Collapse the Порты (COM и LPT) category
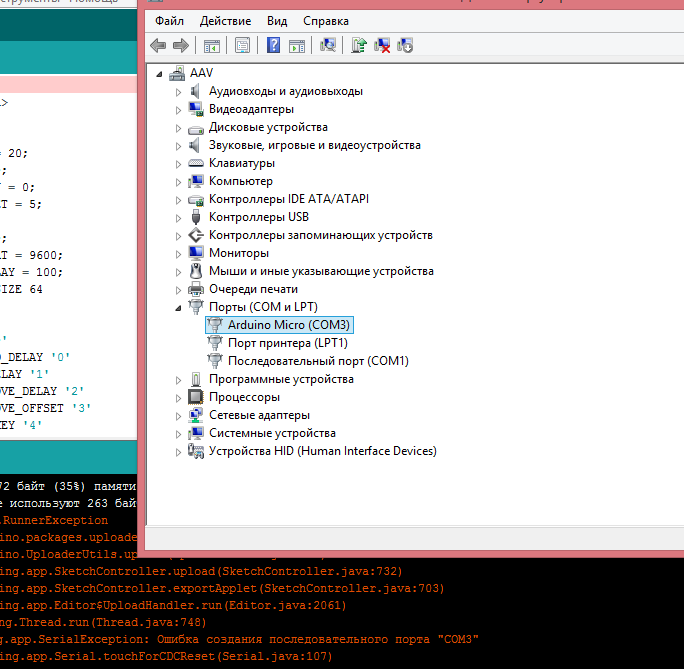Screen dimensions: 684x669 179,307
